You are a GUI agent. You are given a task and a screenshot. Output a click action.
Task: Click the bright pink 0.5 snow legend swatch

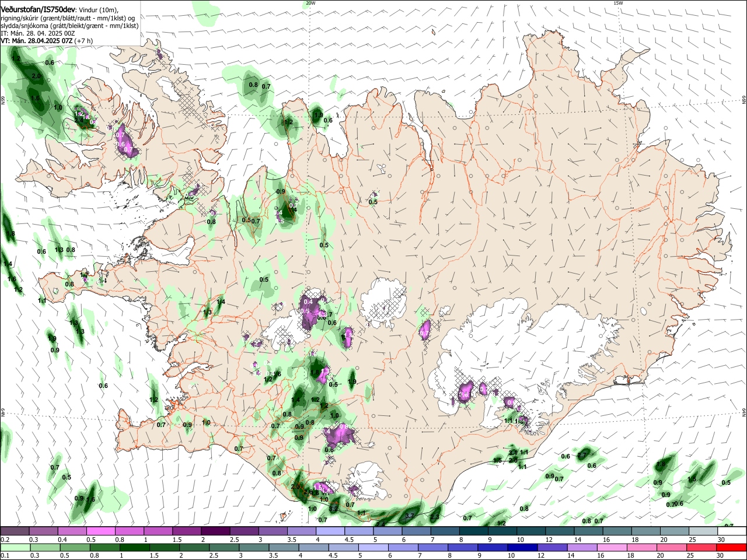(100, 531)
